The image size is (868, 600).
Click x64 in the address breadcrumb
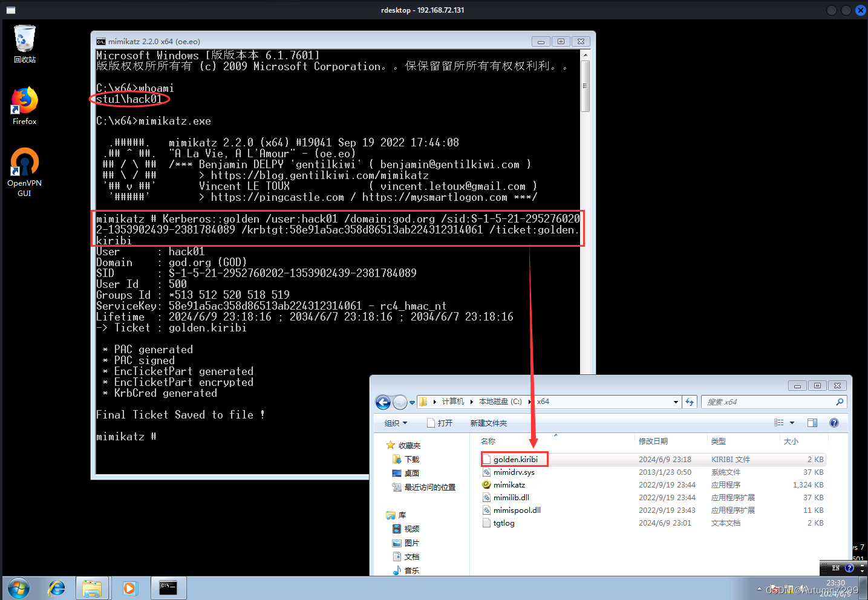pyautogui.click(x=543, y=402)
